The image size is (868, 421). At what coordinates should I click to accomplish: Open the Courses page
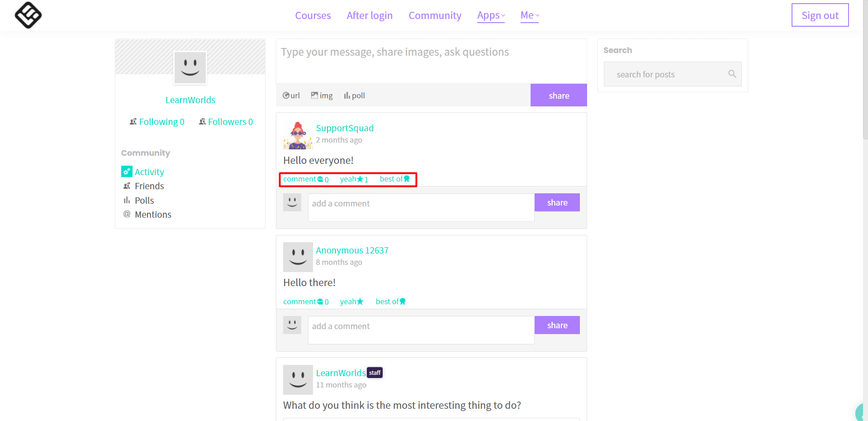313,15
